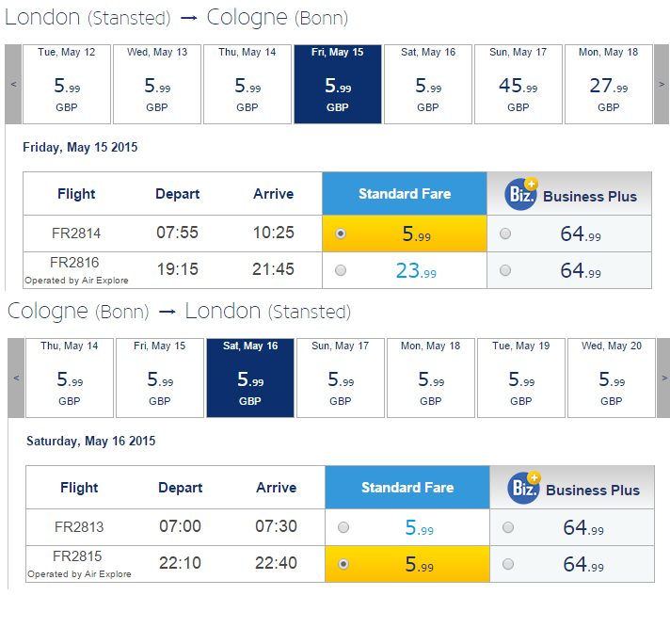Show later return dates with right arrow
Image resolution: width=670 pixels, height=644 pixels.
[664, 378]
